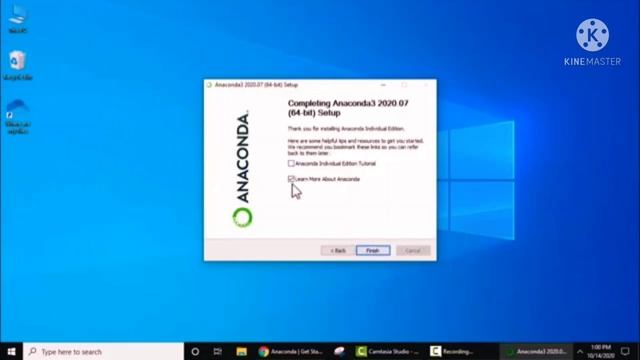The height and width of the screenshot is (360, 640).
Task: Open the taskbar clock and date
Action: (x=601, y=351)
